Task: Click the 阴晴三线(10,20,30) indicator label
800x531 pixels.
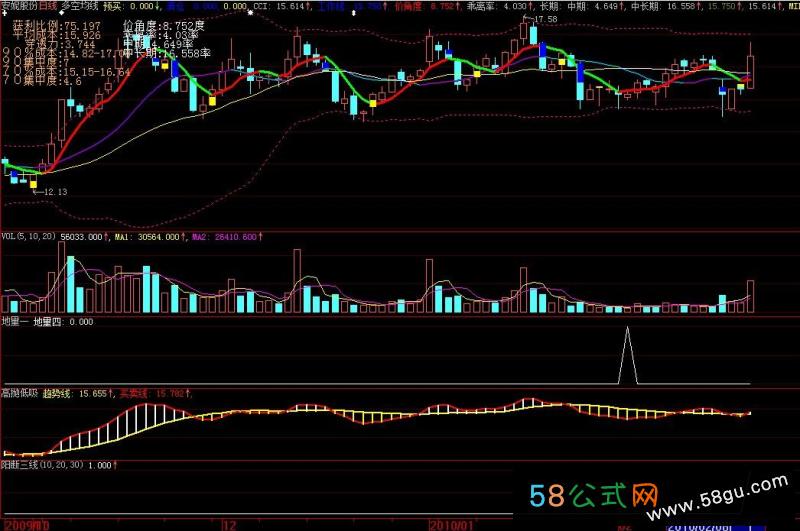Action: (x=42, y=465)
